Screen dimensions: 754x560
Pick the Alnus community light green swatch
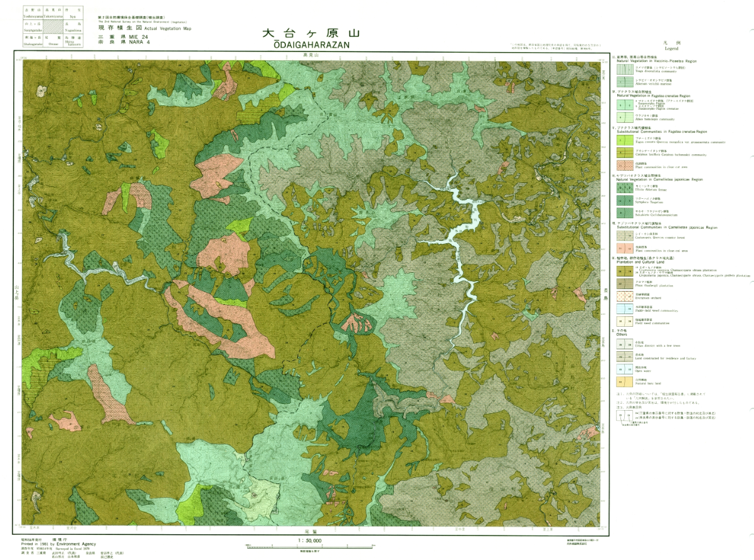coord(624,117)
